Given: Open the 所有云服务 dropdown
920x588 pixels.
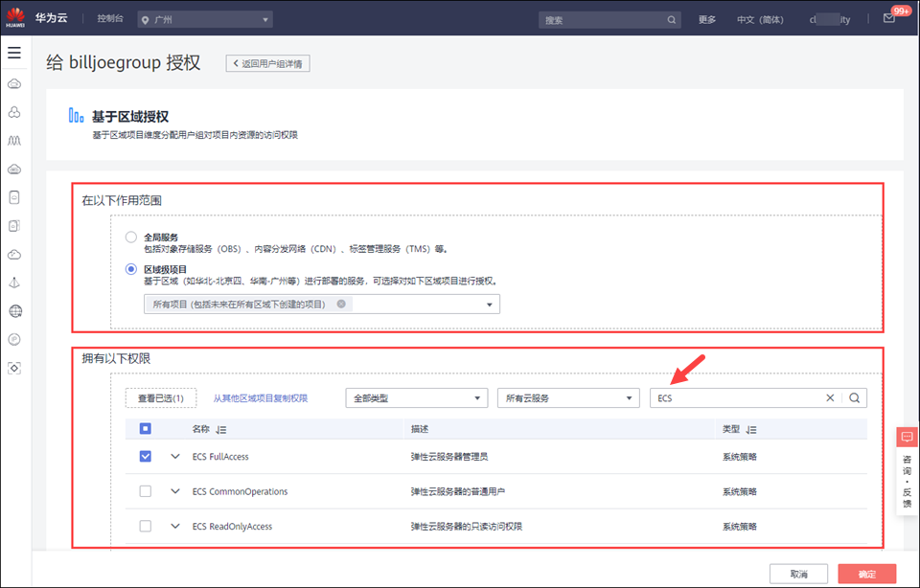Looking at the screenshot, I should pos(567,398).
